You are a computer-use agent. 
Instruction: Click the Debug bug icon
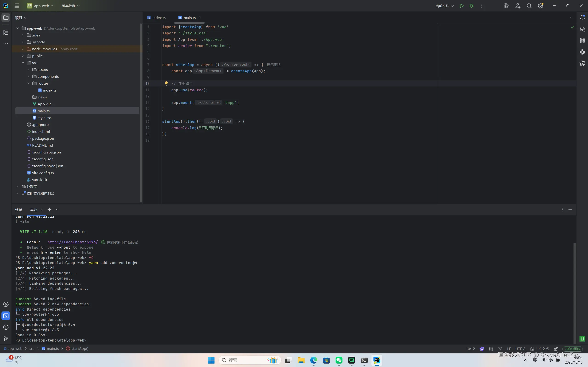click(471, 6)
